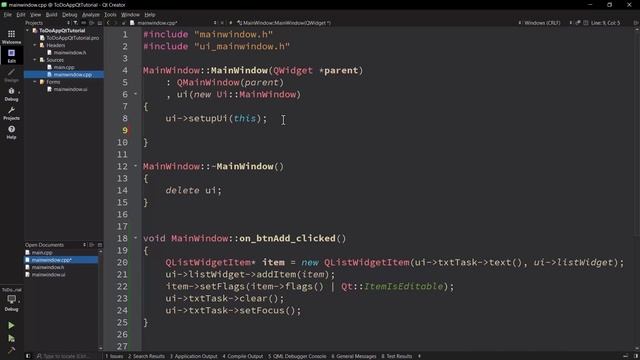Open the Window menu
The width and height of the screenshot is (640, 360).
click(130, 15)
